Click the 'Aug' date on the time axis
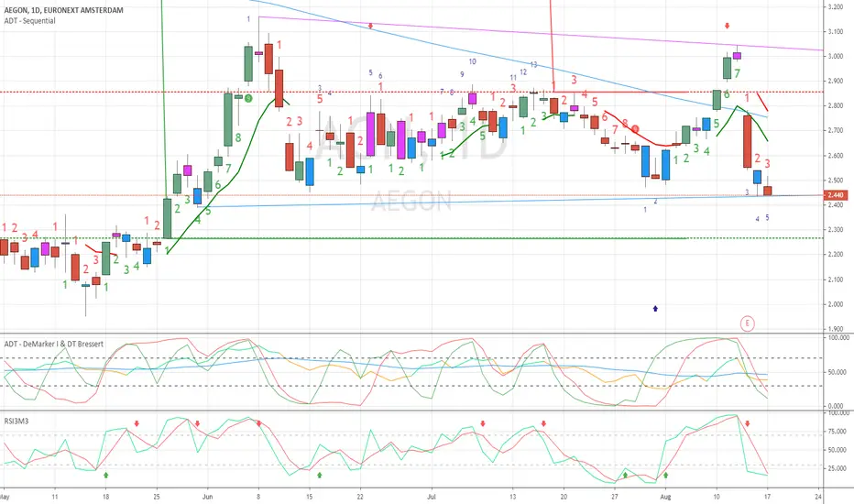 665,497
